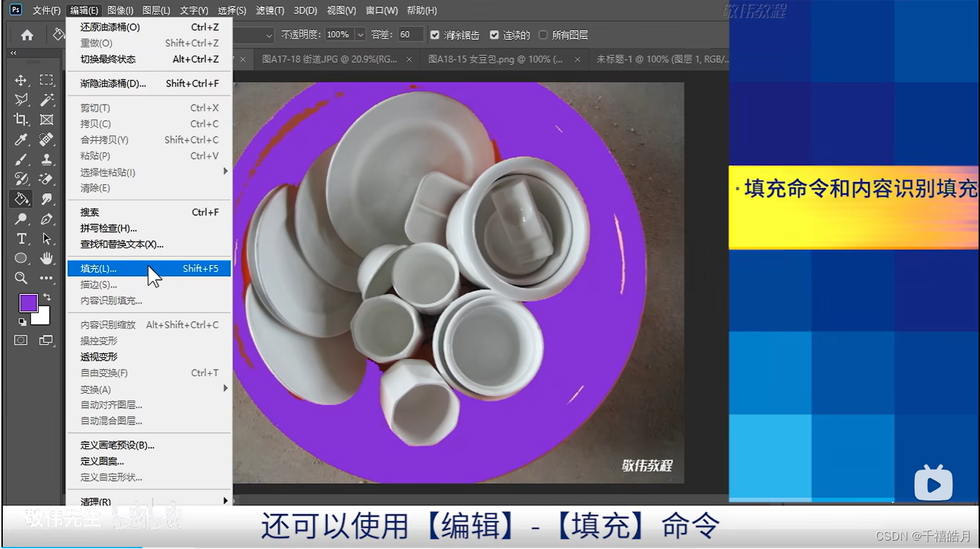Enable the 所有图层 all layers checkbox
This screenshot has width=980, height=549.
pos(542,34)
